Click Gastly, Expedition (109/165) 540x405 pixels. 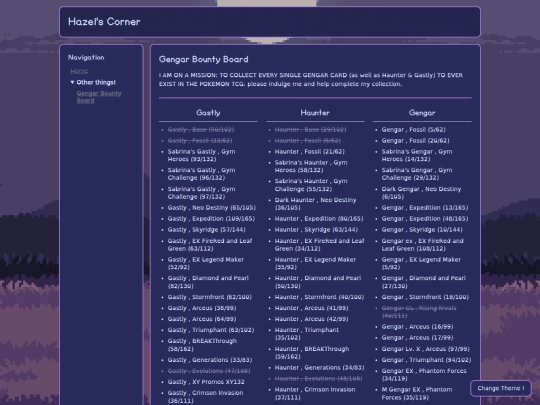tap(211, 219)
